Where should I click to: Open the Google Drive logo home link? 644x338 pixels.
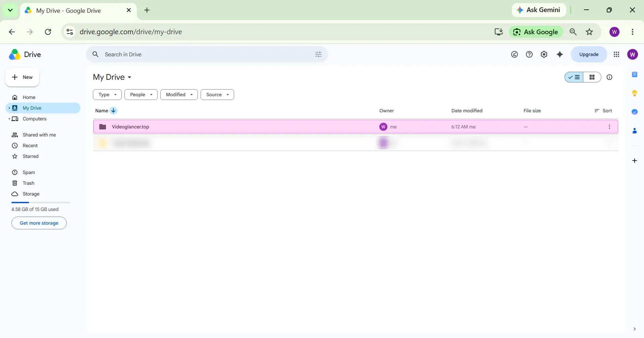[x=25, y=54]
